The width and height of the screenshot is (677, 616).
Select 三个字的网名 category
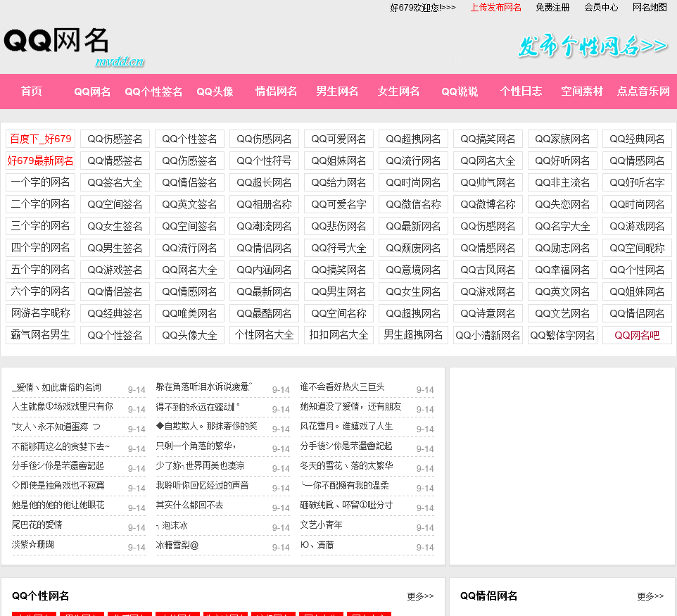[x=41, y=226]
